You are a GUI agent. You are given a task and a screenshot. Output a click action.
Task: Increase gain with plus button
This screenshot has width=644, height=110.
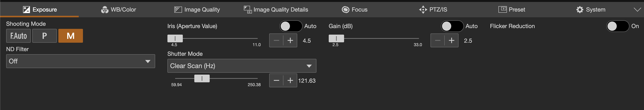[451, 40]
